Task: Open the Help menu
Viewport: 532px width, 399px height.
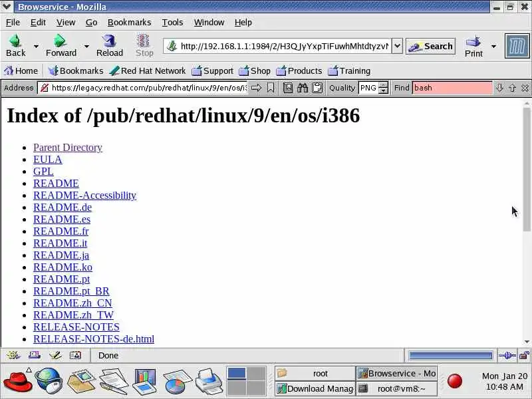Action: click(x=243, y=23)
